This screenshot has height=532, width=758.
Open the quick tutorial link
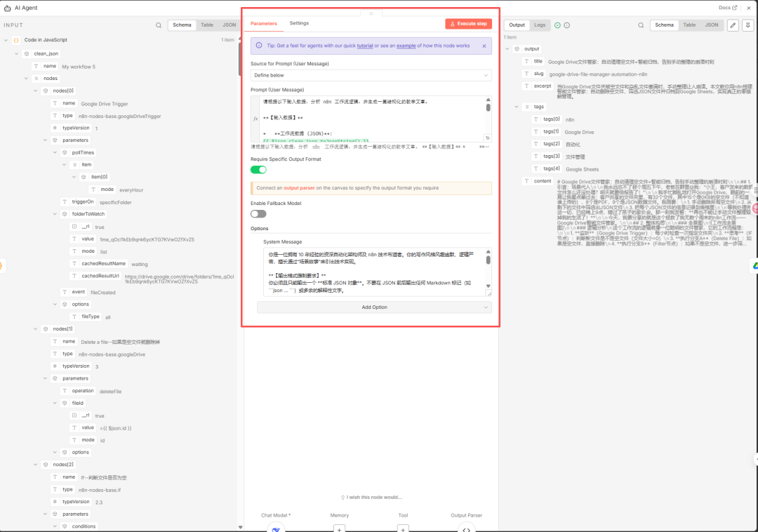pyautogui.click(x=364, y=46)
